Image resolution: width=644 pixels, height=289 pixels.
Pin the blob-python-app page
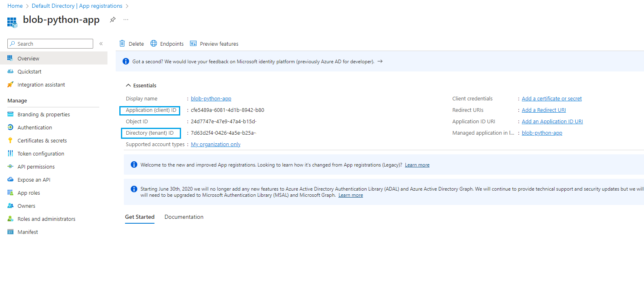point(113,20)
